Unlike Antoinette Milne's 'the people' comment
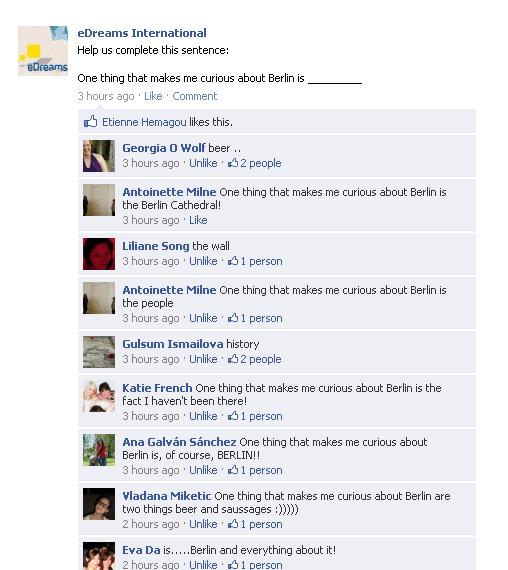 click(x=203, y=318)
